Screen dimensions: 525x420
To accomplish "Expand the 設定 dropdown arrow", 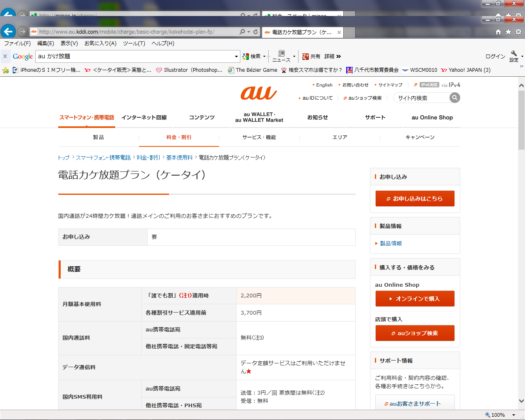I will click(x=522, y=56).
